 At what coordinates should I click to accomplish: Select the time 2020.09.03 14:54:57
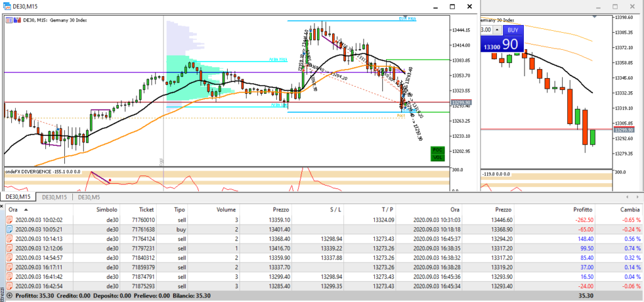pos(39,257)
